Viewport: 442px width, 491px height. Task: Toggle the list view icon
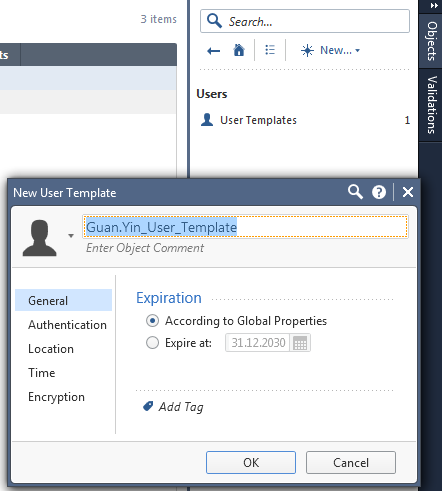click(270, 50)
